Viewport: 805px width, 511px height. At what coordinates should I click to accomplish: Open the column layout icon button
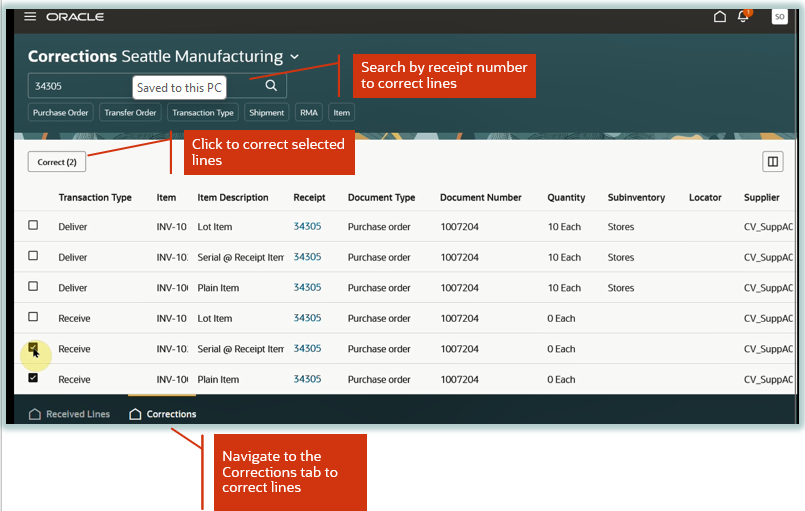[x=773, y=162]
